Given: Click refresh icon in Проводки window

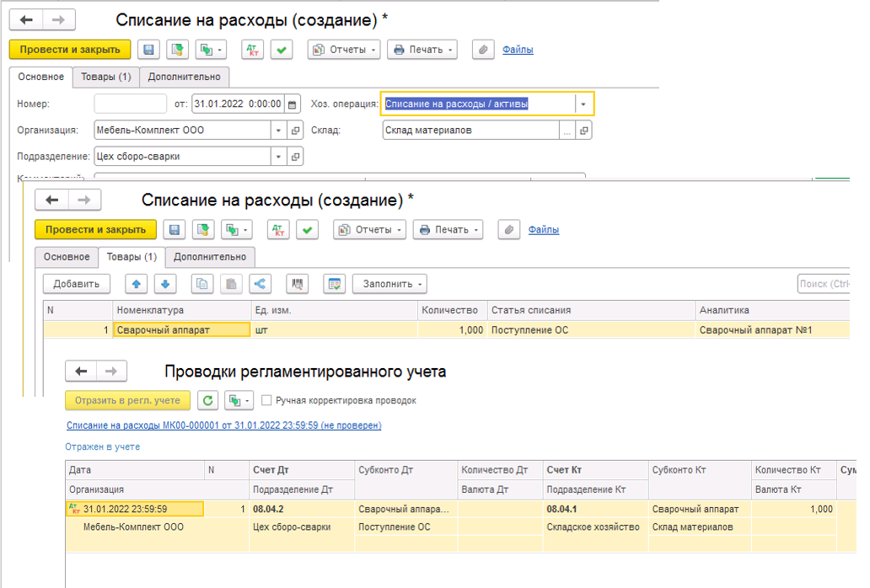Looking at the screenshot, I should pyautogui.click(x=208, y=400).
